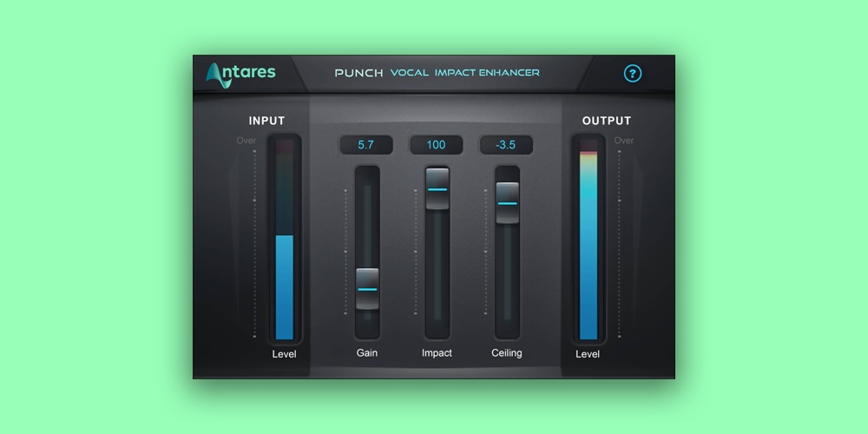This screenshot has width=868, height=434.
Task: Click the Gain label
Action: coord(367,352)
